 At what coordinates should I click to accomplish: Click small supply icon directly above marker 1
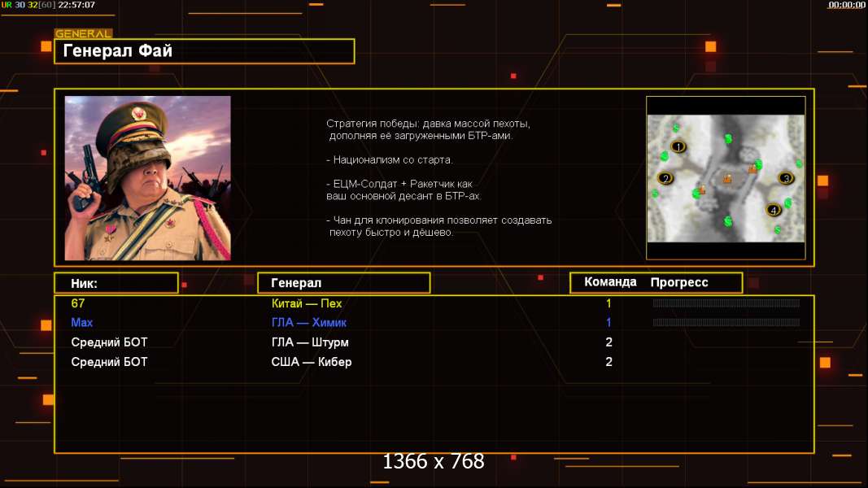[x=676, y=128]
